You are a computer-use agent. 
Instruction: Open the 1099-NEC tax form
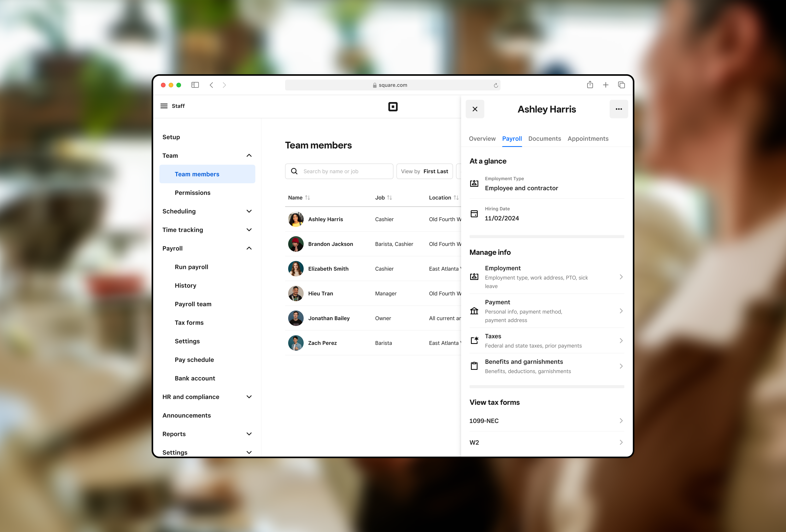click(x=547, y=420)
